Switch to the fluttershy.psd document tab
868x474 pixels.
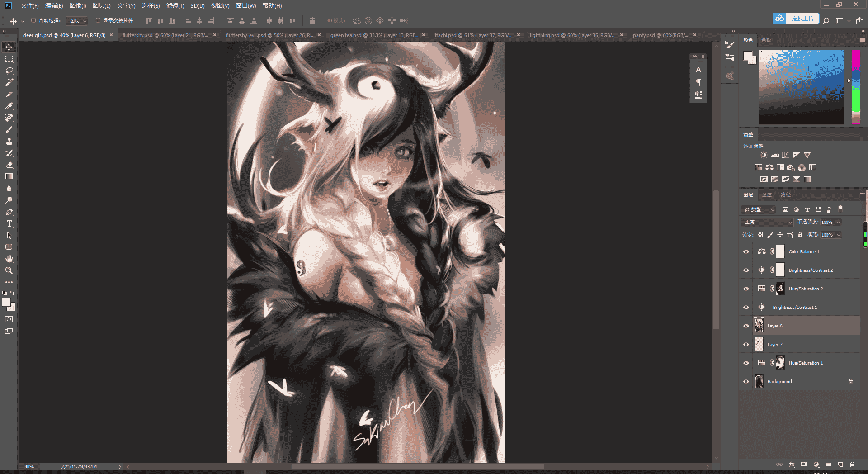pos(165,35)
